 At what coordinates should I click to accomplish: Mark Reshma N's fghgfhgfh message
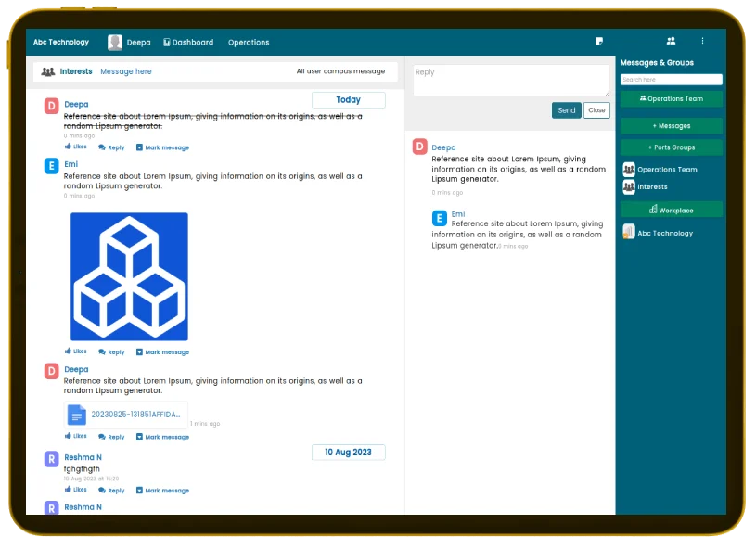click(162, 491)
